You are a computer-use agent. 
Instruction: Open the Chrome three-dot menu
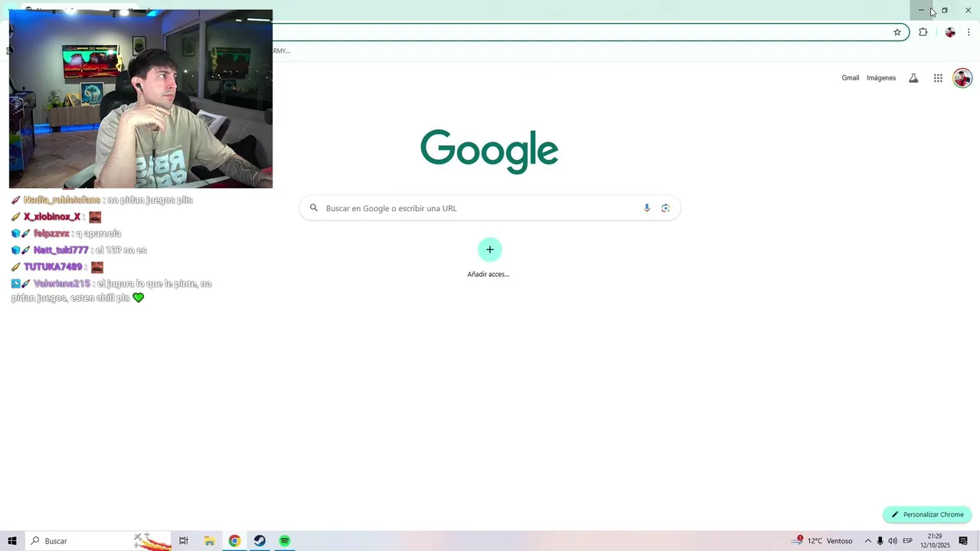969,32
